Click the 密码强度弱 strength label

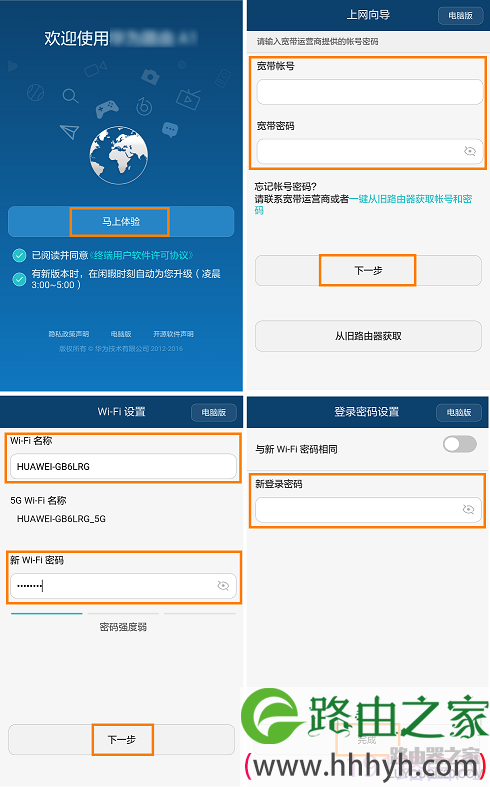coord(123,627)
